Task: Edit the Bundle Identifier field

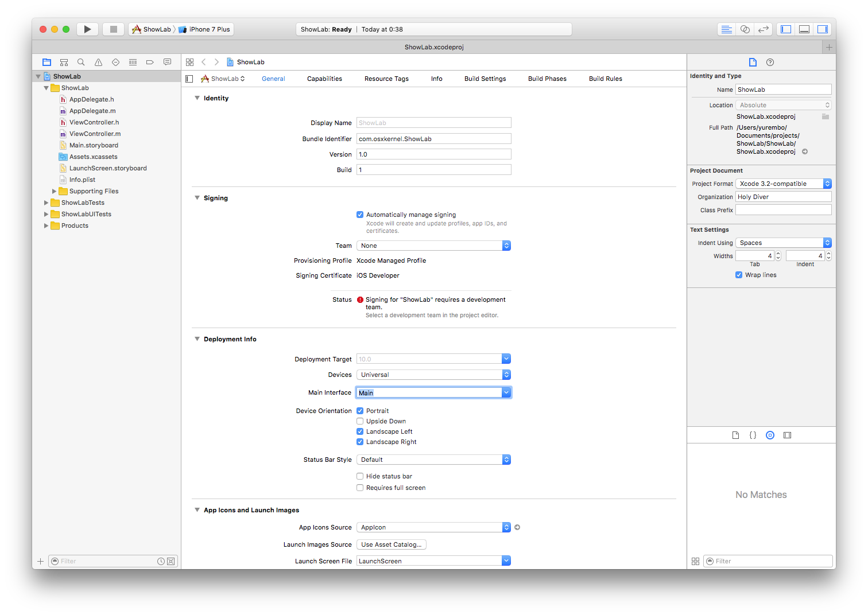Action: (x=433, y=139)
